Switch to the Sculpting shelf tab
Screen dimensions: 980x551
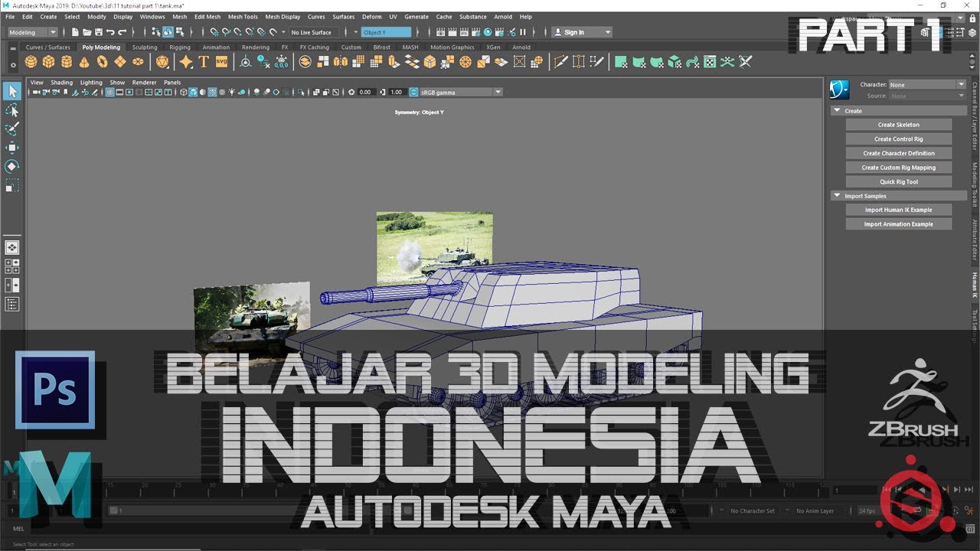pos(145,47)
